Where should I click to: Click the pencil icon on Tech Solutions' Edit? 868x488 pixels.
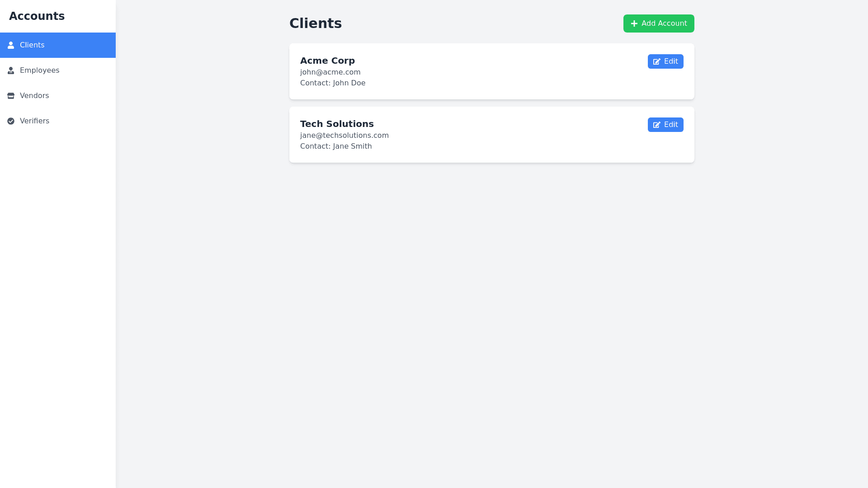pos(657,125)
